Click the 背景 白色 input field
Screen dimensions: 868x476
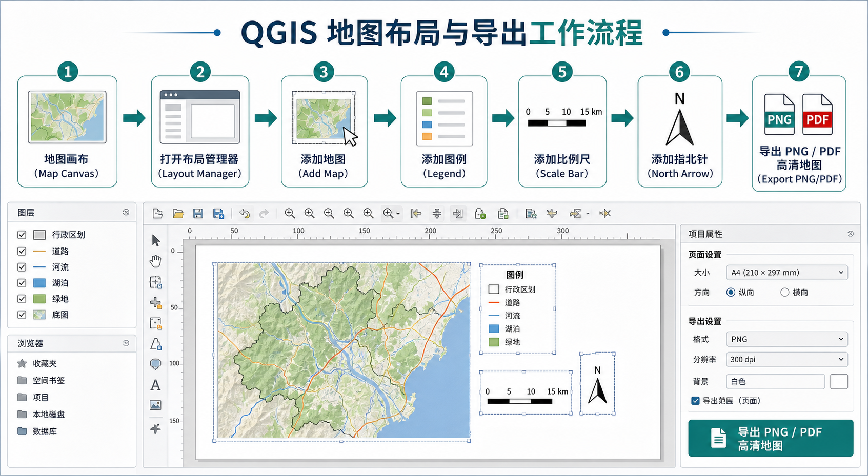[775, 381]
